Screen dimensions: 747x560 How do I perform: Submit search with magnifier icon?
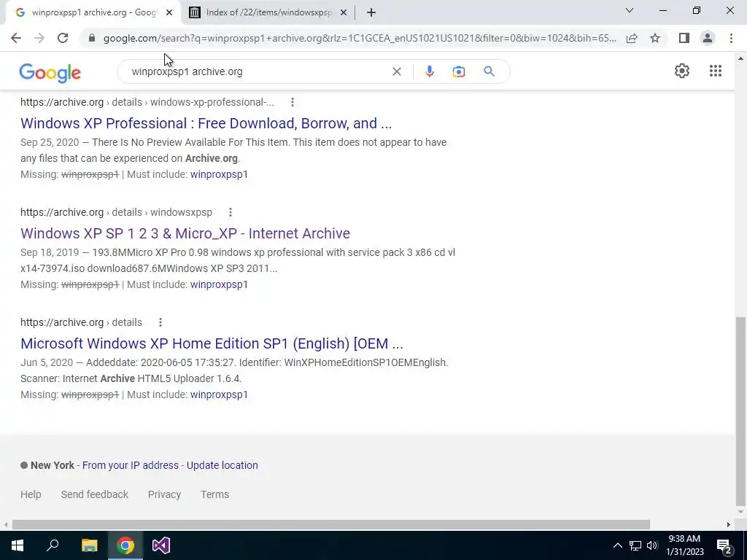click(x=489, y=71)
